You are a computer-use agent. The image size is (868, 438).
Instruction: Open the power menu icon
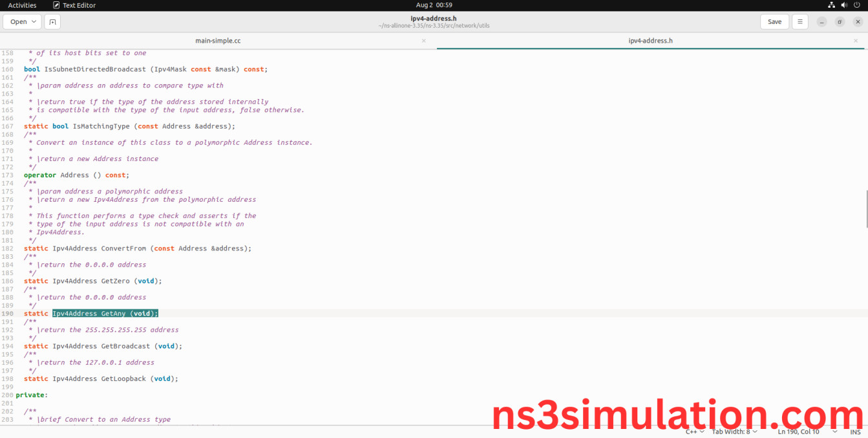(x=857, y=5)
